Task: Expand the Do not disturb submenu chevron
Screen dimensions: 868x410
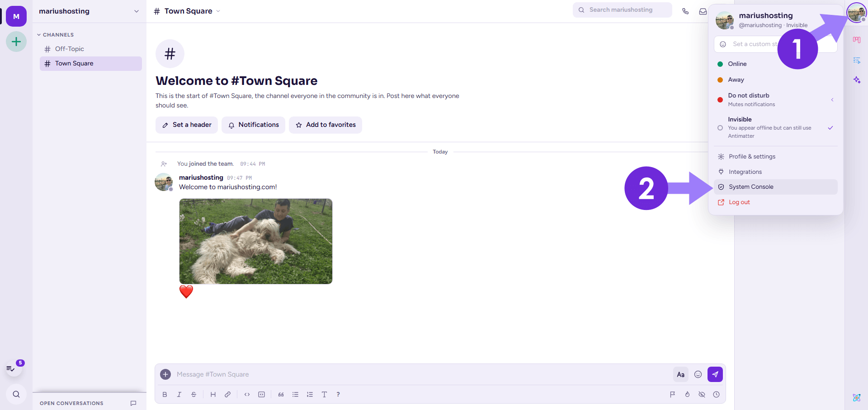Action: point(832,100)
